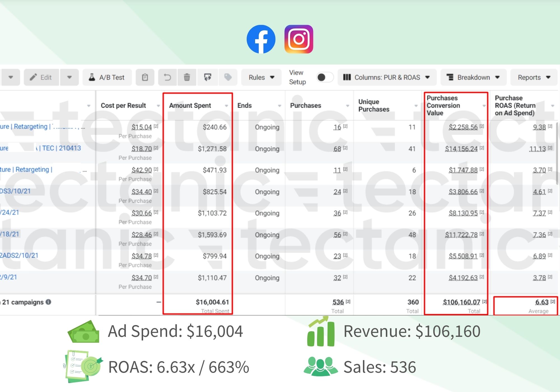Click the clipboard duplicate icon
The image size is (560, 392).
pyautogui.click(x=145, y=77)
